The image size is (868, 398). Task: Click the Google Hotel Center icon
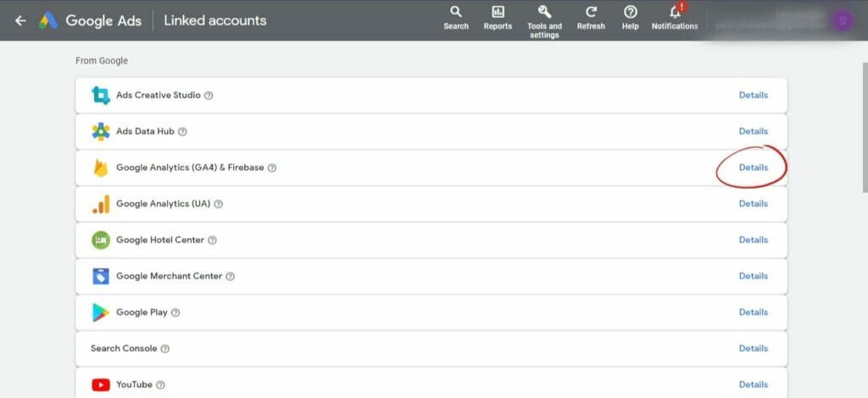(x=101, y=240)
